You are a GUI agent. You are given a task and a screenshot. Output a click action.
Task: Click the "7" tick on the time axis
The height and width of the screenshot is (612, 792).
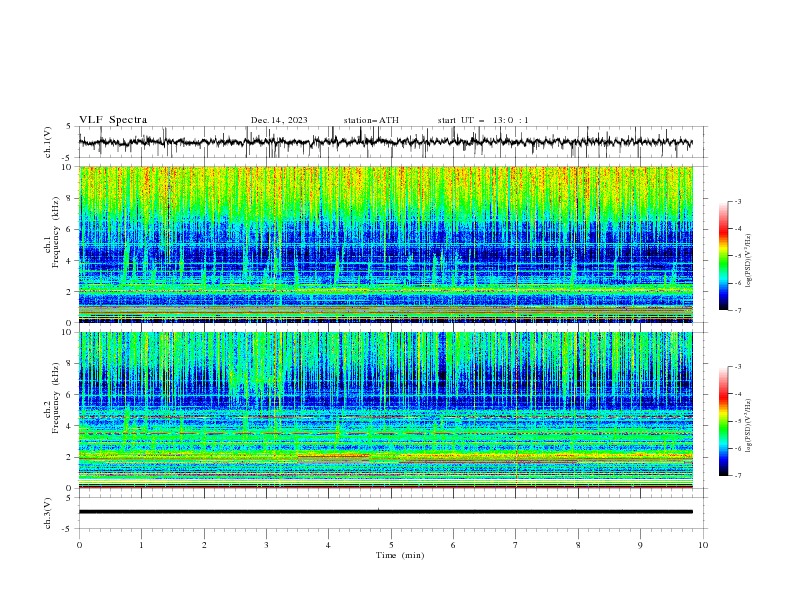click(516, 545)
